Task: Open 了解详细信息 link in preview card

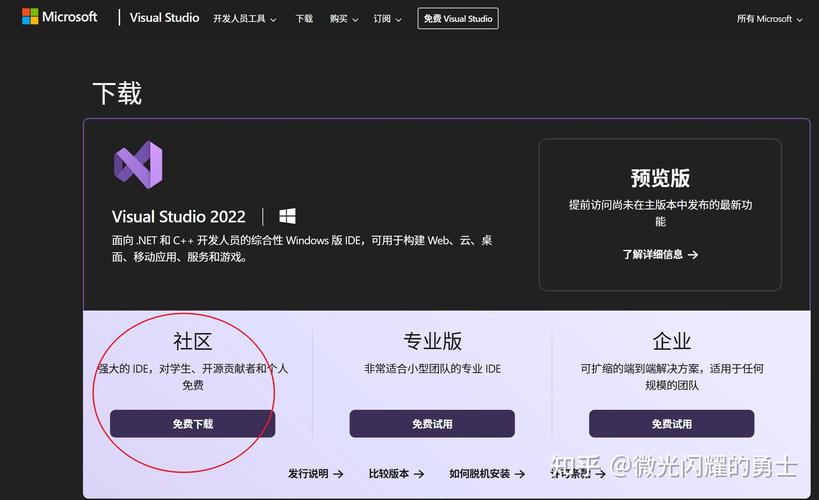Action: tap(660, 254)
